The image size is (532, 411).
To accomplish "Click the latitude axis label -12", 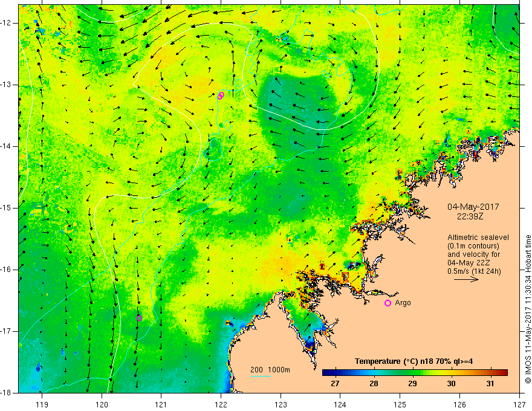I will click(x=6, y=23).
